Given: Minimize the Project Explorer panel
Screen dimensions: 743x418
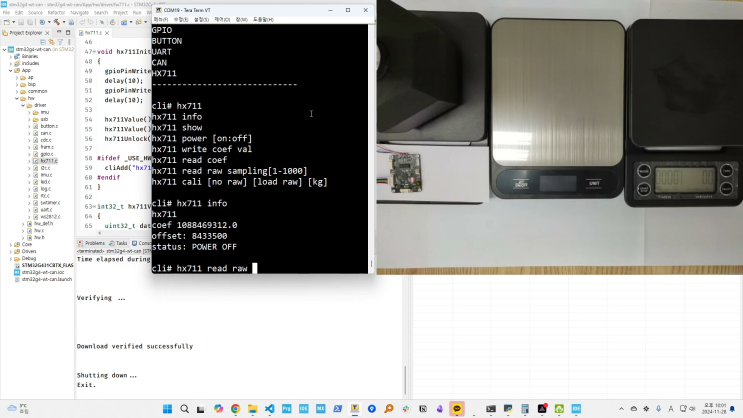Looking at the screenshot, I should tap(59, 32).
